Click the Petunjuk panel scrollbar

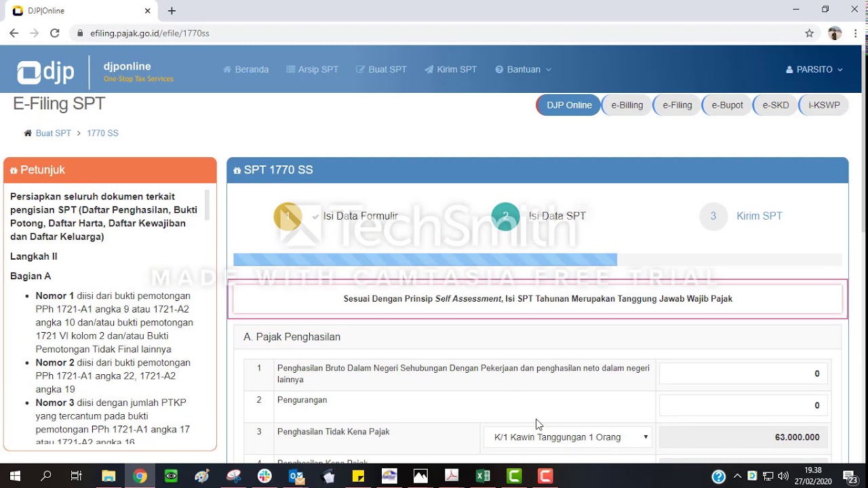pyautogui.click(x=208, y=205)
